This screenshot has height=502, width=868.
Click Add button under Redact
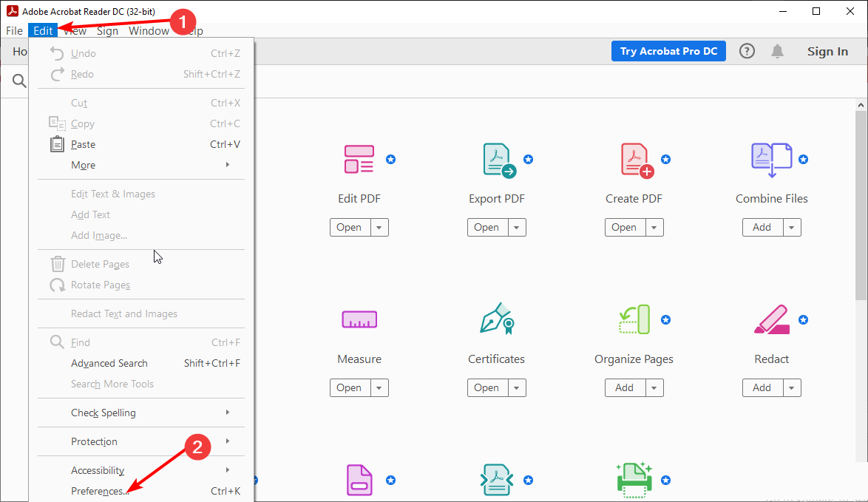click(762, 388)
